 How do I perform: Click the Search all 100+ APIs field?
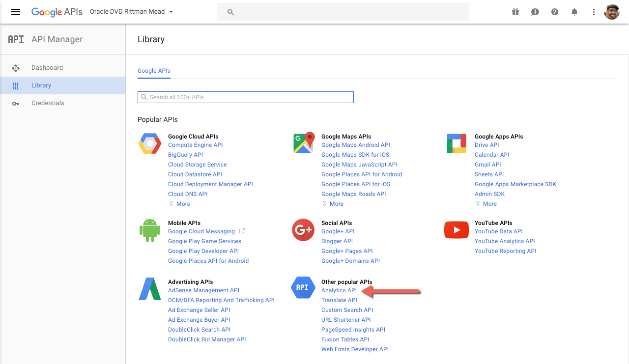246,97
